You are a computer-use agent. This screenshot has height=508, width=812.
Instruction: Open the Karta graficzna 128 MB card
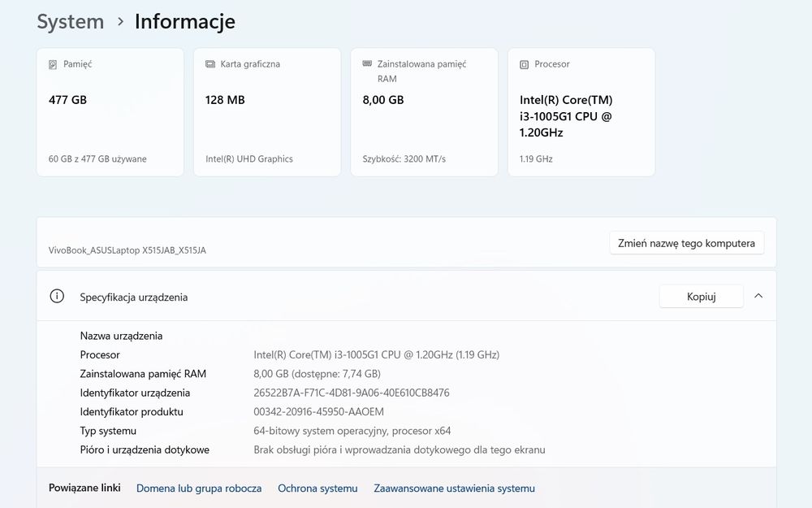266,112
